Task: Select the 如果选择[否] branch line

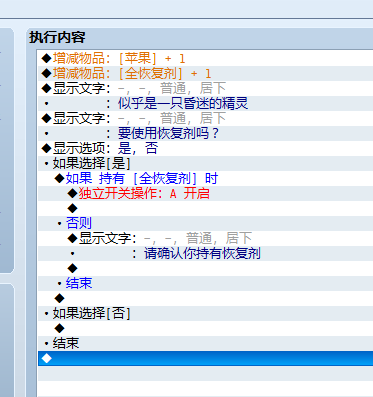Action: click(205, 313)
